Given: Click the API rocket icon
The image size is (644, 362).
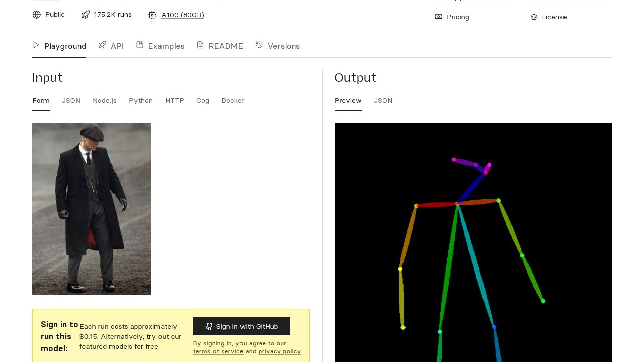Looking at the screenshot, I should pos(102,45).
